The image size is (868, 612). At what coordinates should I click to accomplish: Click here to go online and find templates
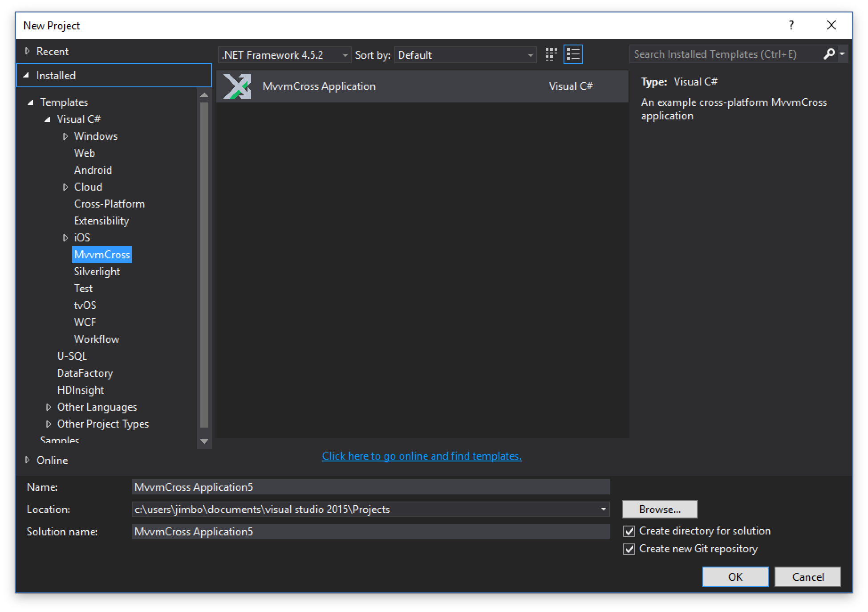click(421, 456)
